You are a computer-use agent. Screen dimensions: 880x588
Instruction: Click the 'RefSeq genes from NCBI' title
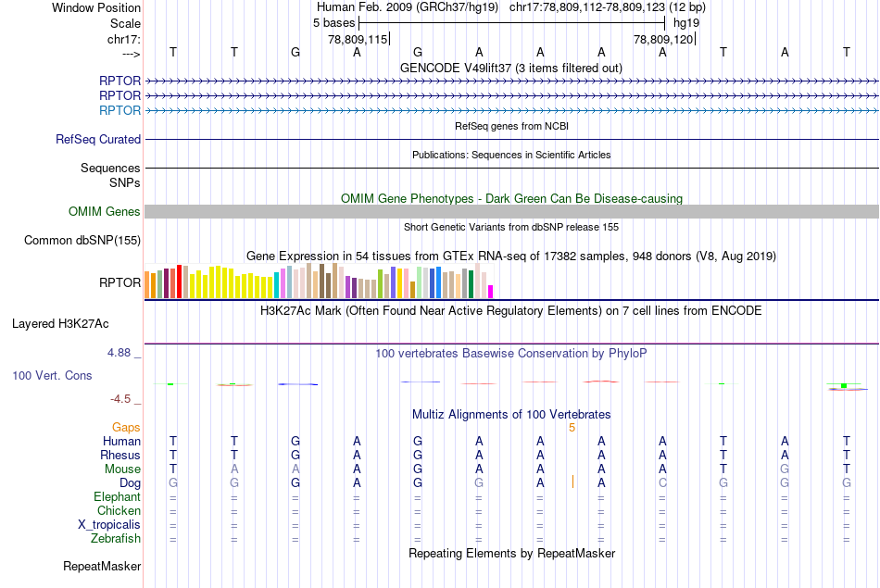[x=511, y=126]
